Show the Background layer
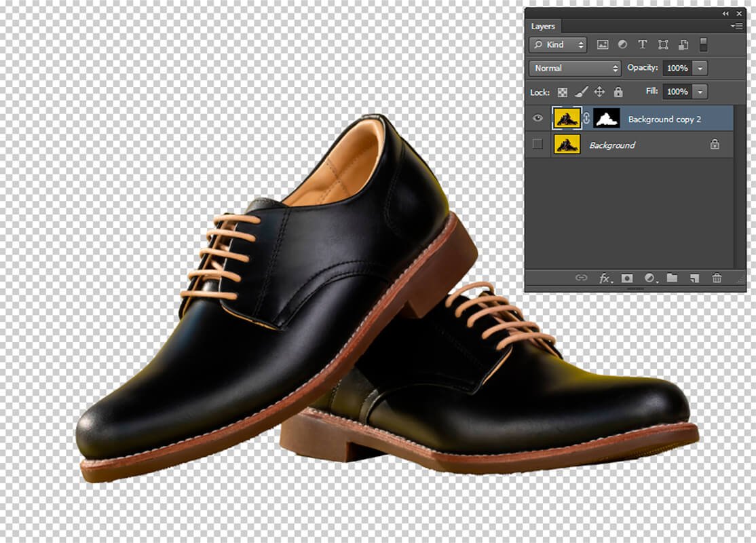This screenshot has height=543, width=756. click(537, 145)
